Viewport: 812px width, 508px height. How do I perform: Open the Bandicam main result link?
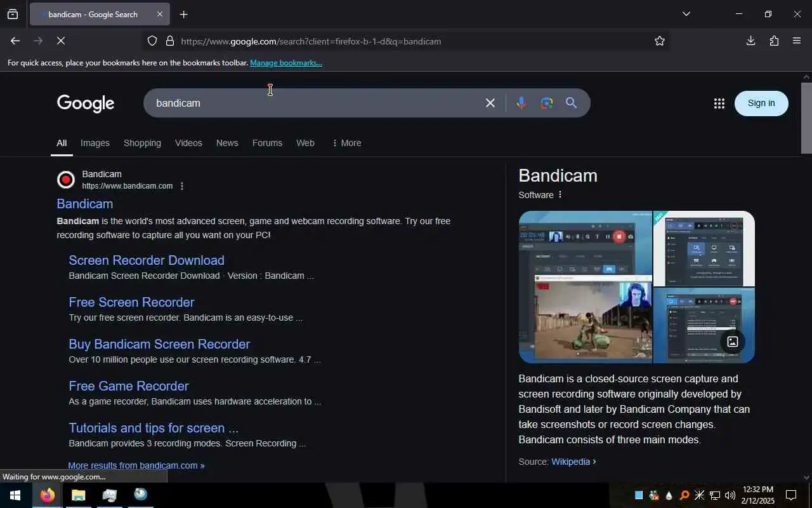tap(85, 204)
